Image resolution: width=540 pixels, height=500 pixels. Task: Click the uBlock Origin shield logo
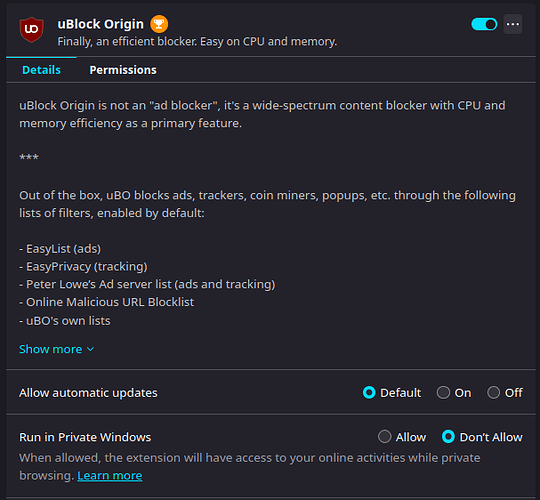tap(31, 30)
